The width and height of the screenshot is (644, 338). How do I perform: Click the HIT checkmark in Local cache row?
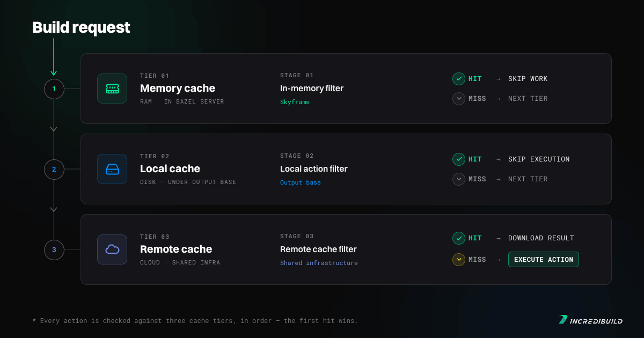pyautogui.click(x=459, y=159)
